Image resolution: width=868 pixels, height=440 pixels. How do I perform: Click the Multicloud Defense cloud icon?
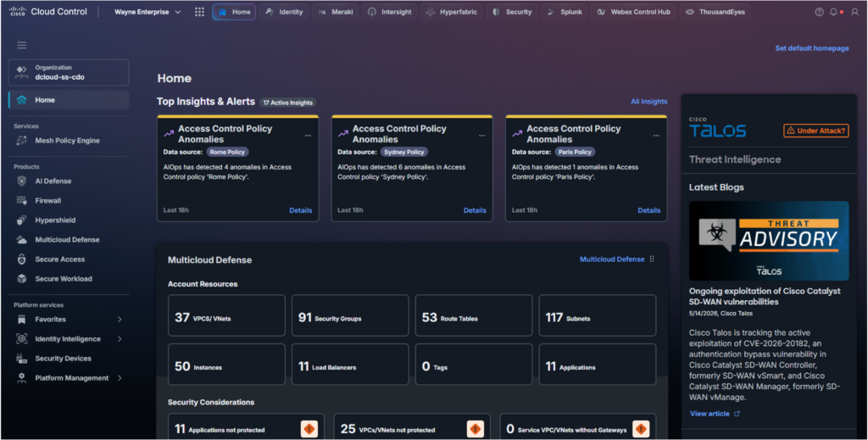[x=21, y=240]
